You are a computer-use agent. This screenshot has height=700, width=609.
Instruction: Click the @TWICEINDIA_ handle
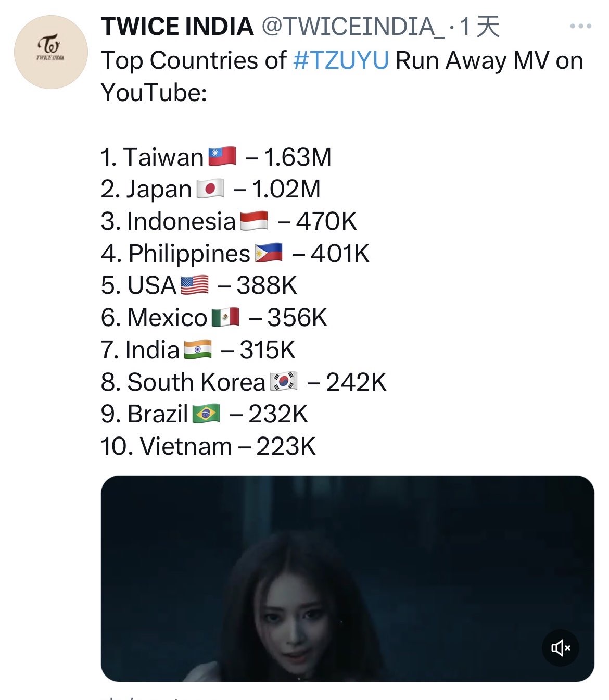pyautogui.click(x=353, y=27)
